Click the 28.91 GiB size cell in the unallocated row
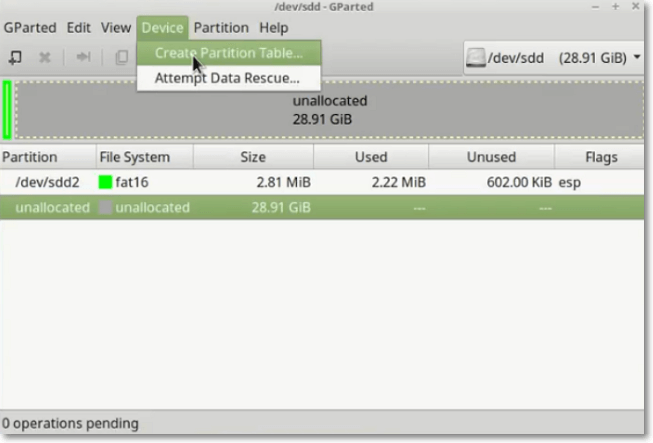Viewport: 653px width, 443px height. [281, 207]
